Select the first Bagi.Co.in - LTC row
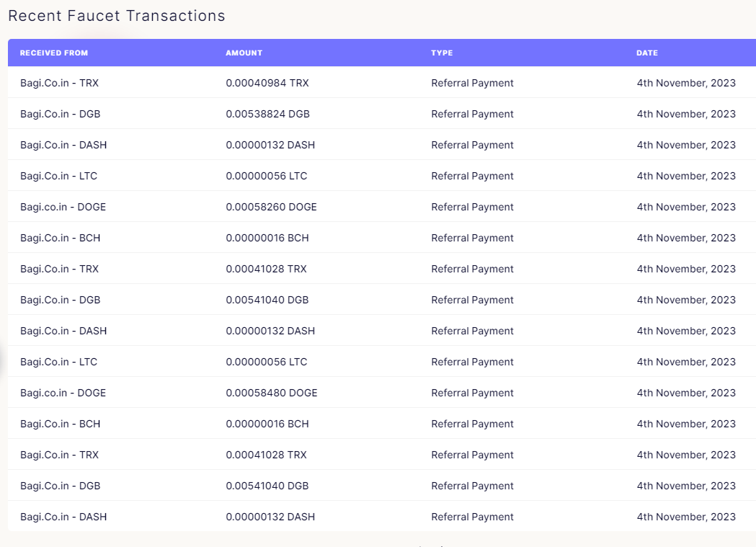Screen dimensions: 756x547 click(382, 176)
